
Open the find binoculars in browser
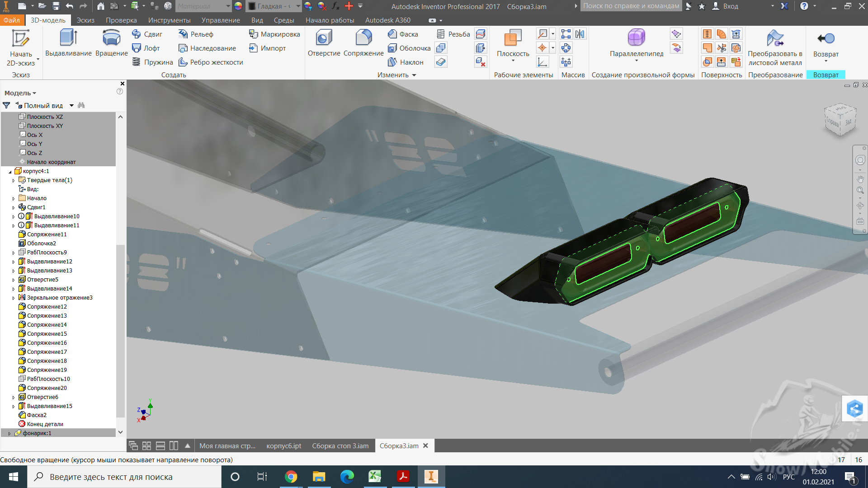(81, 105)
